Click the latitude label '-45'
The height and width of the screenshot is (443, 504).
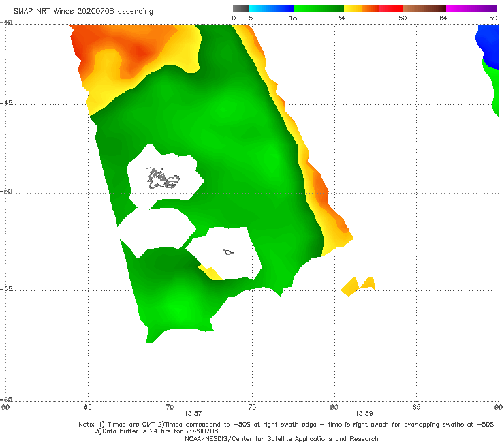6,103
